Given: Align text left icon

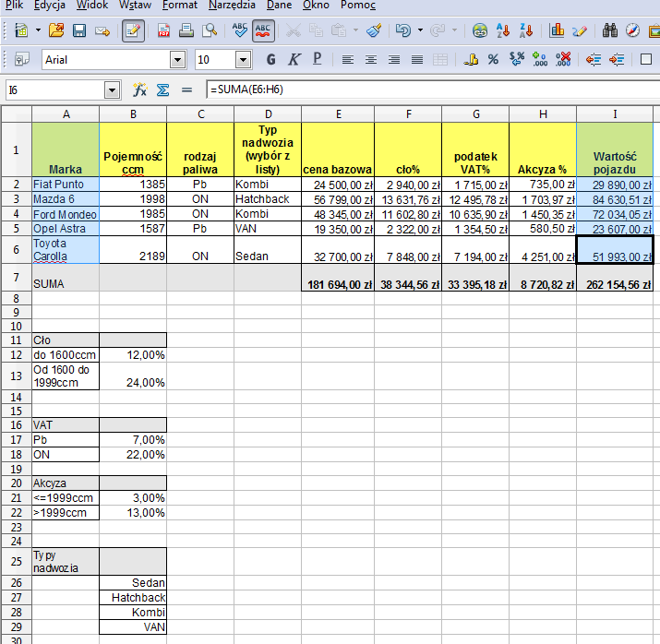Looking at the screenshot, I should click(x=348, y=60).
